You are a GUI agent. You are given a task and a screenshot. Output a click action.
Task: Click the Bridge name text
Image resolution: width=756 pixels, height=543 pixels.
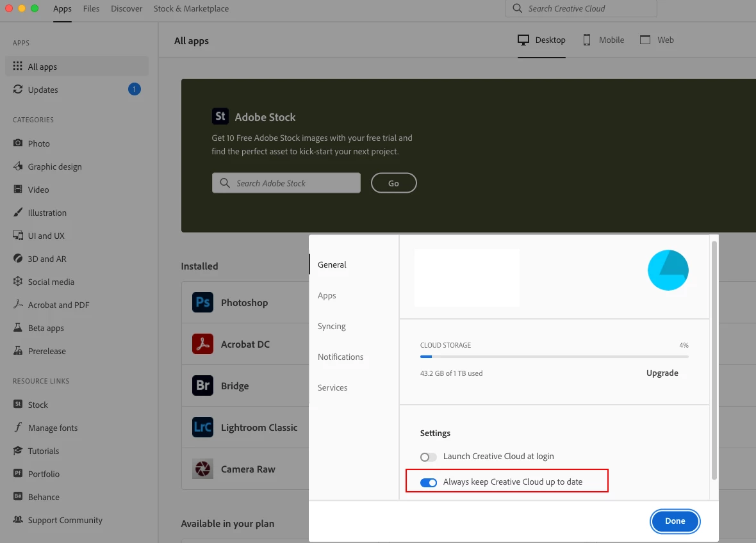pyautogui.click(x=234, y=386)
